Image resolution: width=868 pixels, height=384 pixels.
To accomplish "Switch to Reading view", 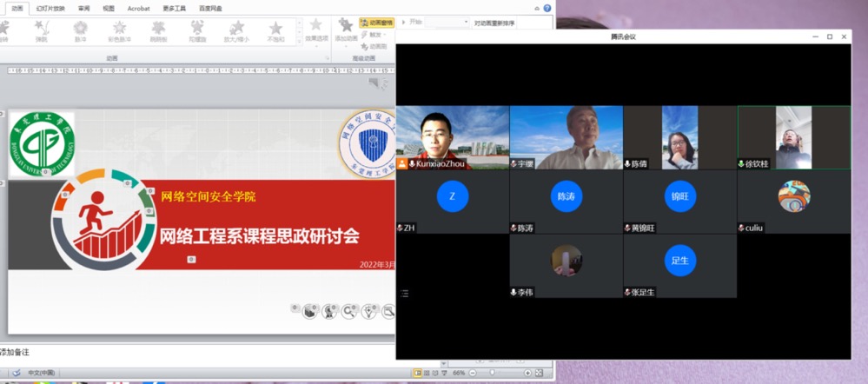I will (435, 373).
